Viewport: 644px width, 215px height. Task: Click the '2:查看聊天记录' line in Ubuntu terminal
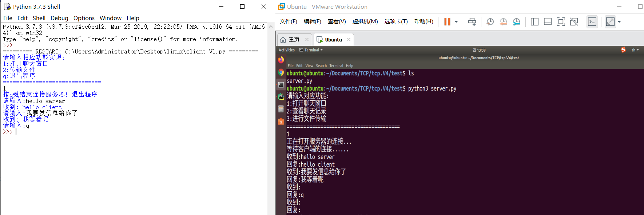click(306, 111)
